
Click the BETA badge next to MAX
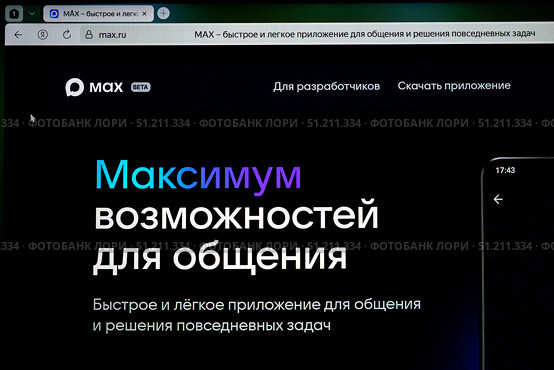(x=141, y=87)
